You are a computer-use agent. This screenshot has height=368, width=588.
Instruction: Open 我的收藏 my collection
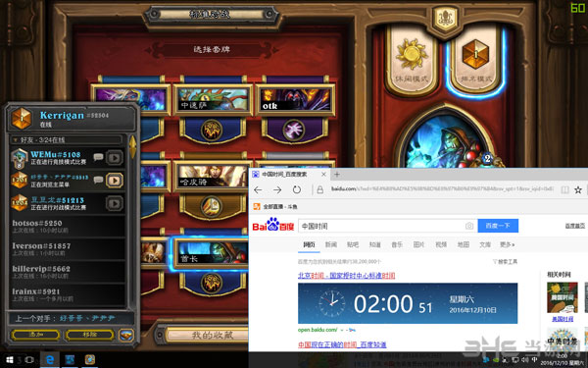(212, 335)
